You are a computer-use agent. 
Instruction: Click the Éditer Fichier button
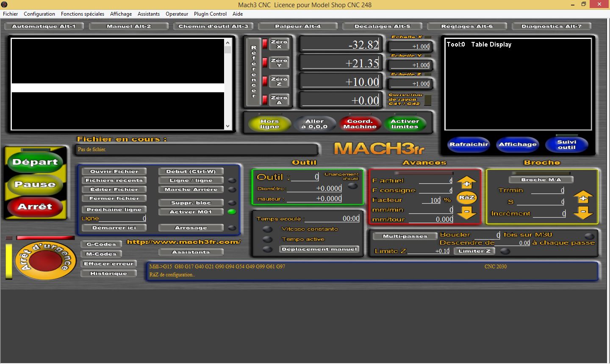coord(114,189)
